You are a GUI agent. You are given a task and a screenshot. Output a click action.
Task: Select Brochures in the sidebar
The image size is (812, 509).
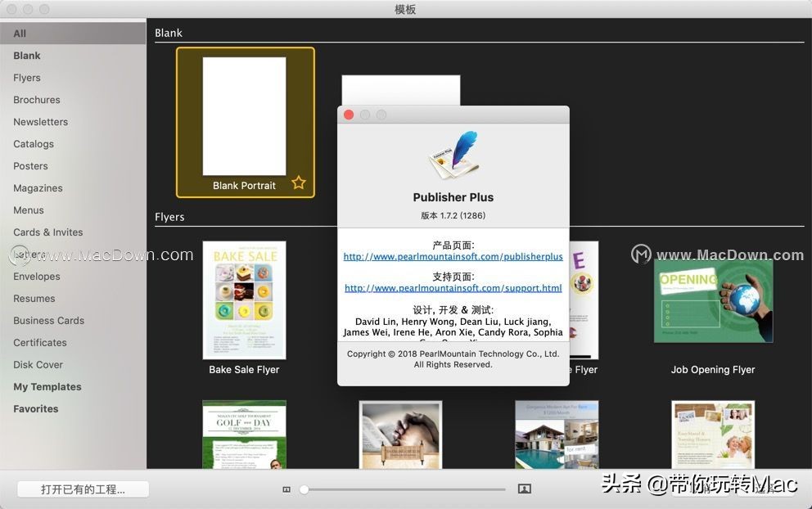37,99
